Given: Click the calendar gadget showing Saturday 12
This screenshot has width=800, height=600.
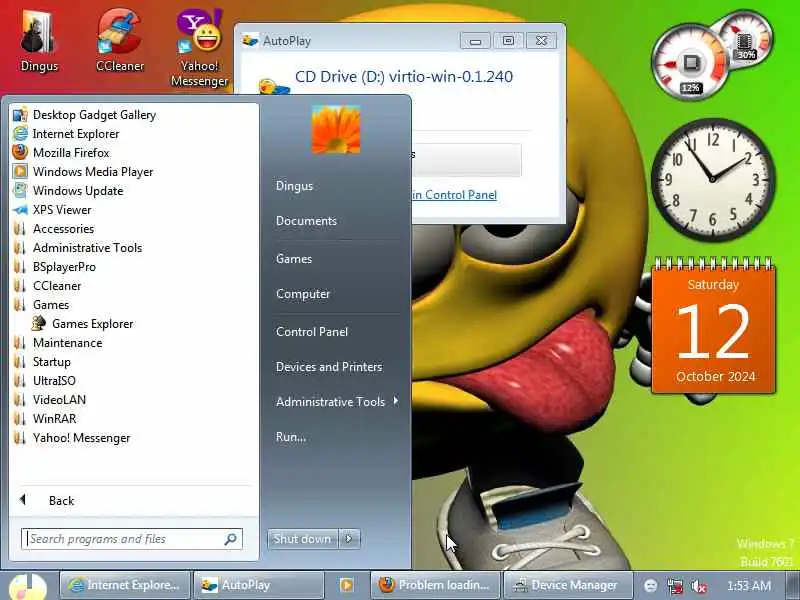Looking at the screenshot, I should coord(713,328).
